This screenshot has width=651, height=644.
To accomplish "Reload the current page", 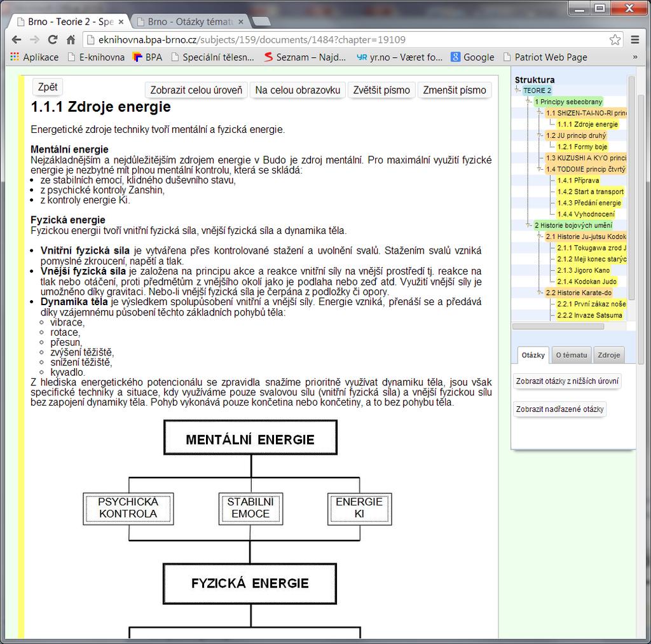I will pos(53,40).
